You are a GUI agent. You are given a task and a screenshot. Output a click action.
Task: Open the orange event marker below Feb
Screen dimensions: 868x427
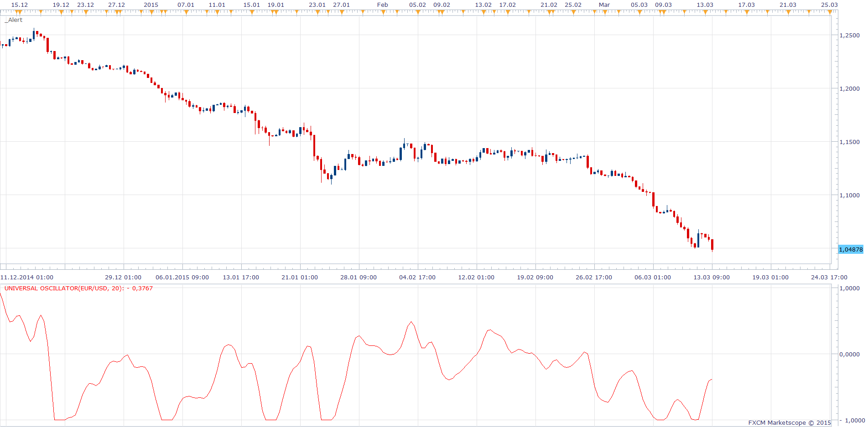click(383, 12)
